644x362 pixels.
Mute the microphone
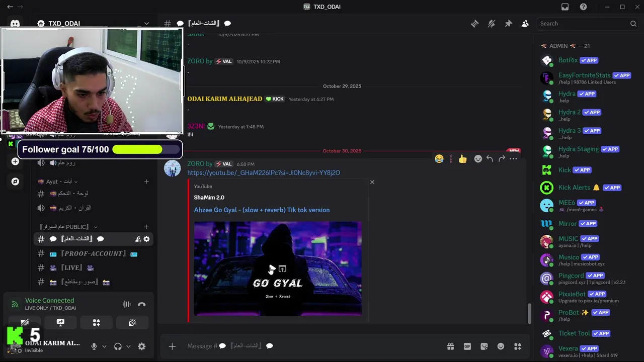(x=94, y=346)
